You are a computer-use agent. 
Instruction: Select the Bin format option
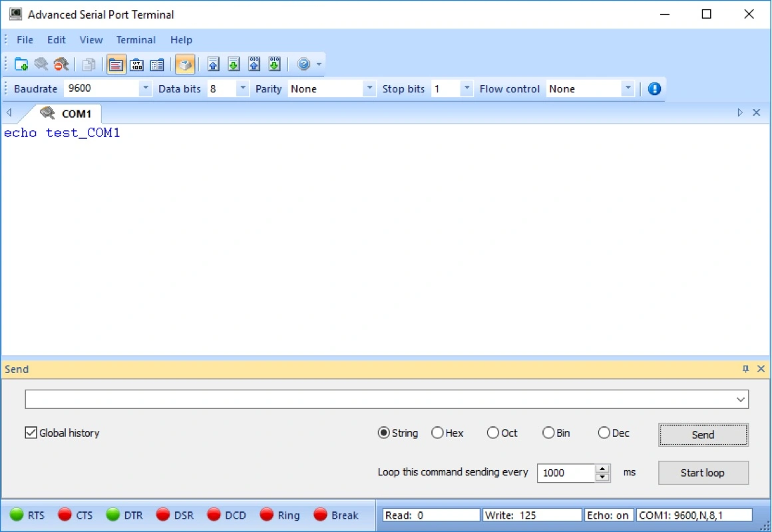(548, 433)
